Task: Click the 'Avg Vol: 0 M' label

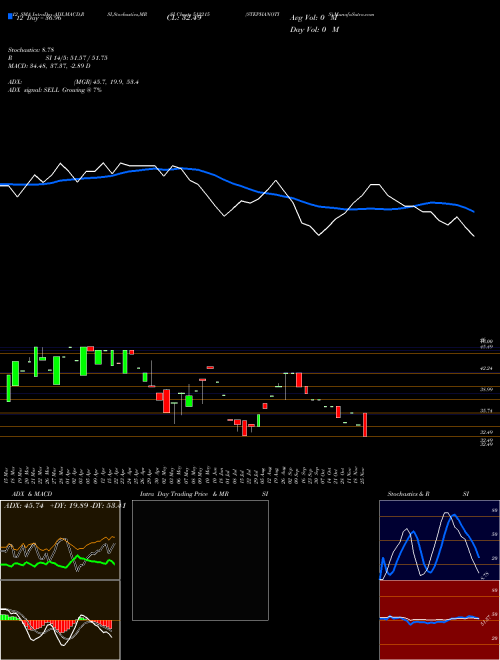Action: coord(314,18)
